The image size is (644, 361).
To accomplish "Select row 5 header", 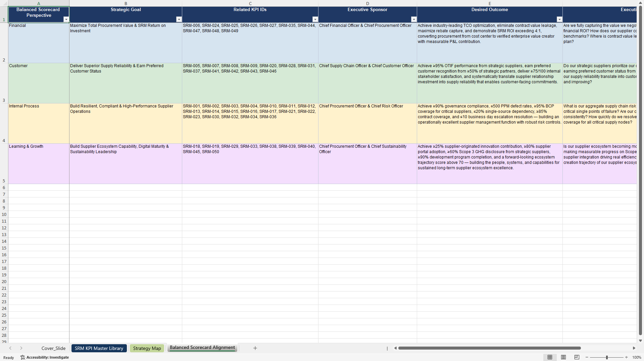I will 4,164.
